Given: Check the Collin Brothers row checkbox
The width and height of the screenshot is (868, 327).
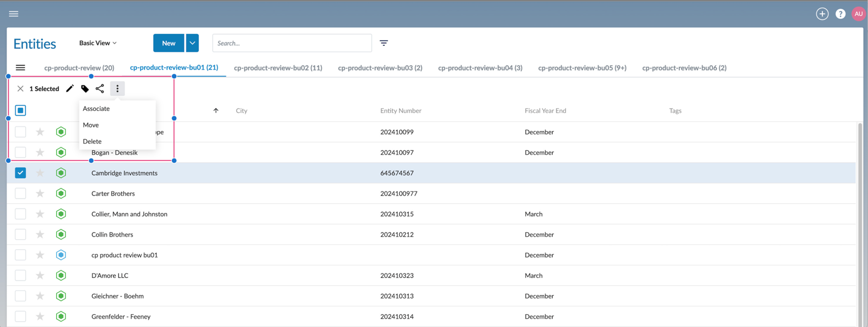Looking at the screenshot, I should [21, 234].
